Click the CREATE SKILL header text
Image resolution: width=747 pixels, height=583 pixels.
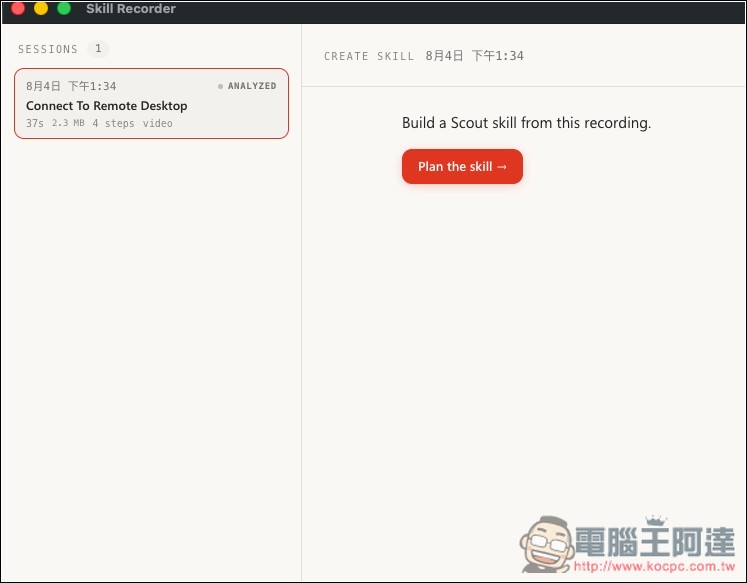(x=369, y=56)
